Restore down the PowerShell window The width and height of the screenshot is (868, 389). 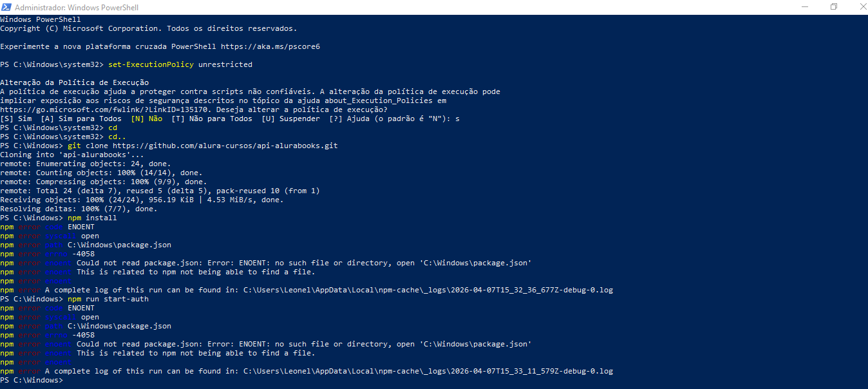tap(834, 7)
